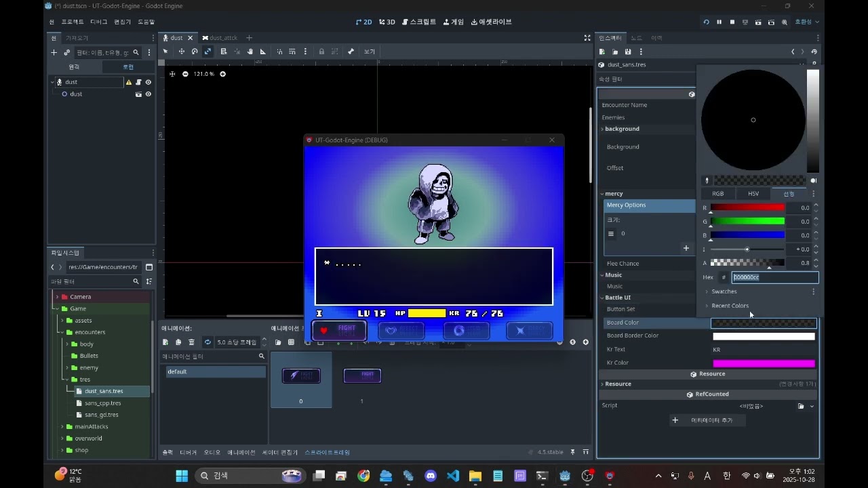Switch to the 3D workspace
868x488 pixels.
[x=387, y=22]
